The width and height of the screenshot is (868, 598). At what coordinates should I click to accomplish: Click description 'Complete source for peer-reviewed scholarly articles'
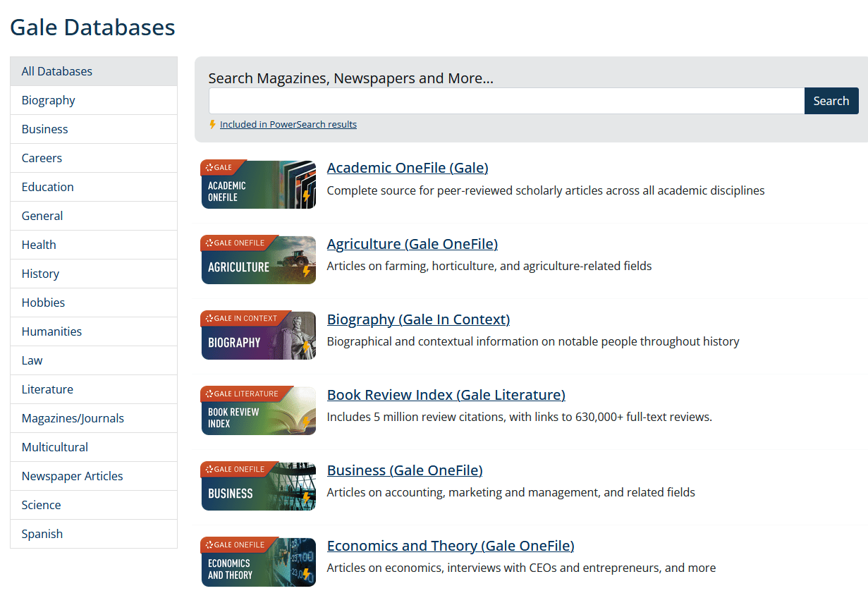pos(546,190)
